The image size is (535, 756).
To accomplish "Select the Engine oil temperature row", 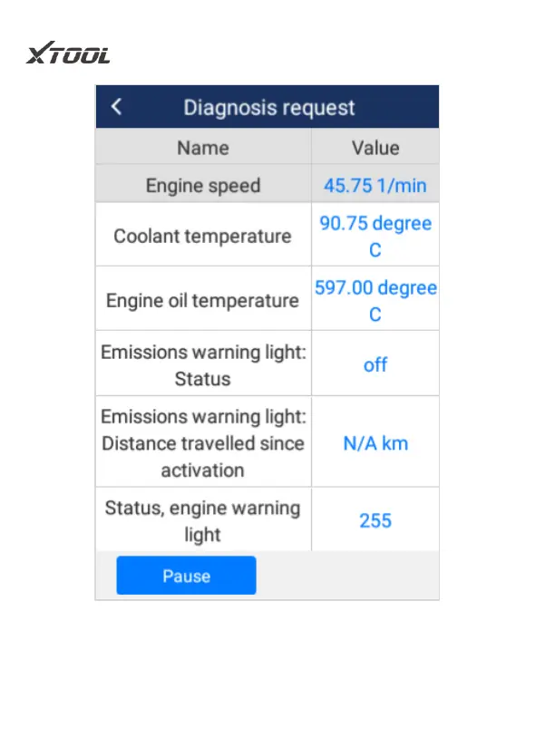I will pyautogui.click(x=267, y=299).
